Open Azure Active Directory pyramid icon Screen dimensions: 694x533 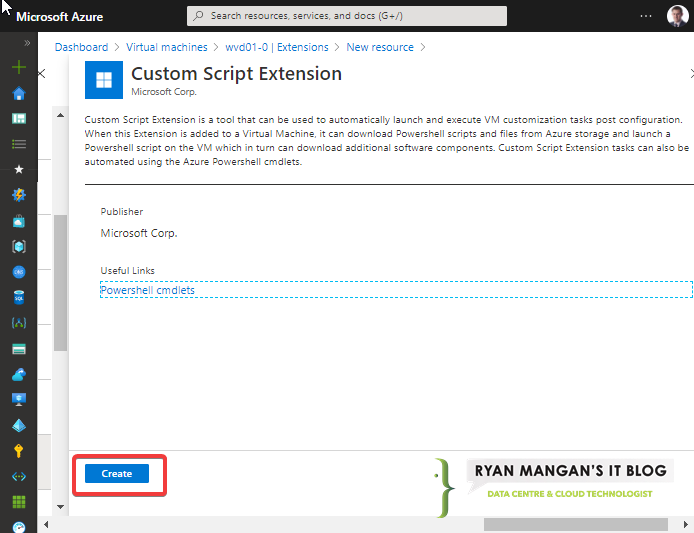pyautogui.click(x=19, y=425)
